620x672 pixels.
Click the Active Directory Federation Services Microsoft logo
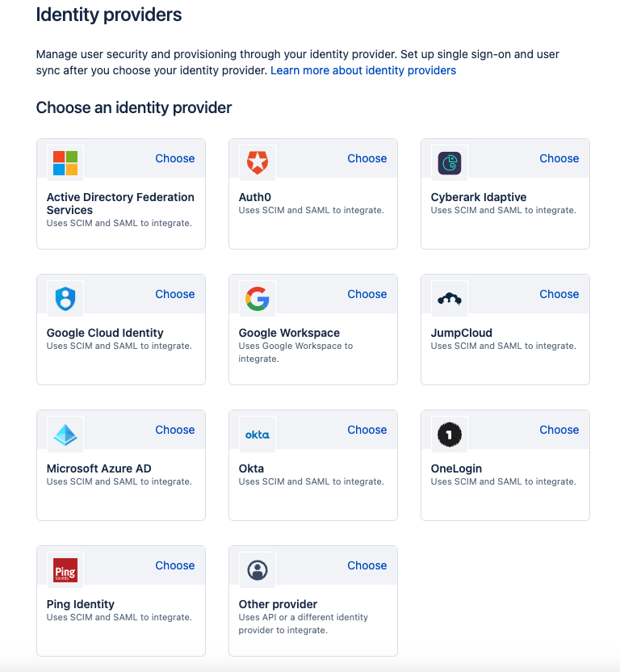click(65, 163)
